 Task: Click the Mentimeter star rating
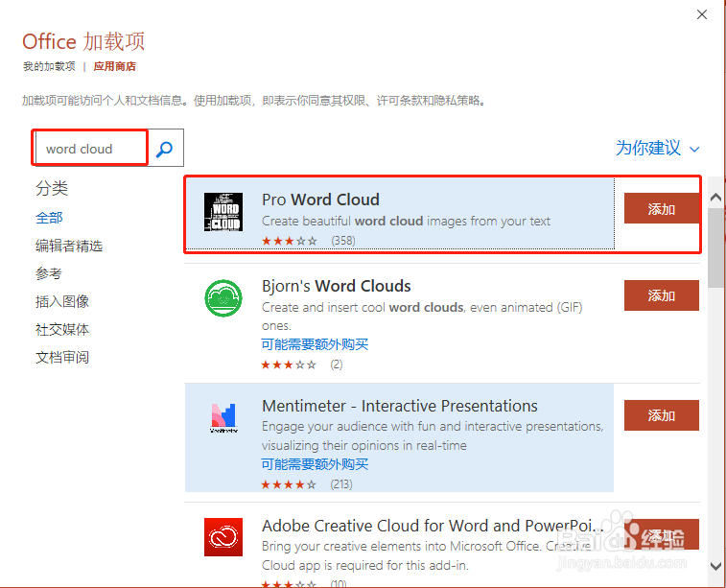pyautogui.click(x=289, y=484)
